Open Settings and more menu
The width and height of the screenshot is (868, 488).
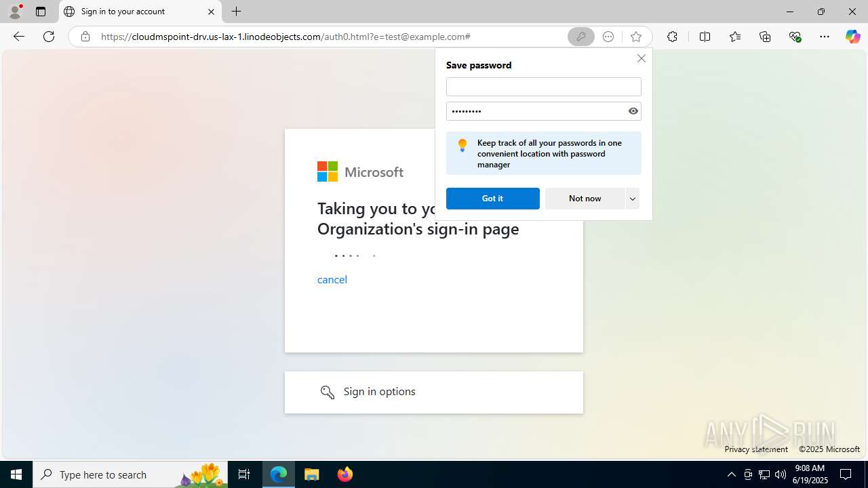pos(825,37)
